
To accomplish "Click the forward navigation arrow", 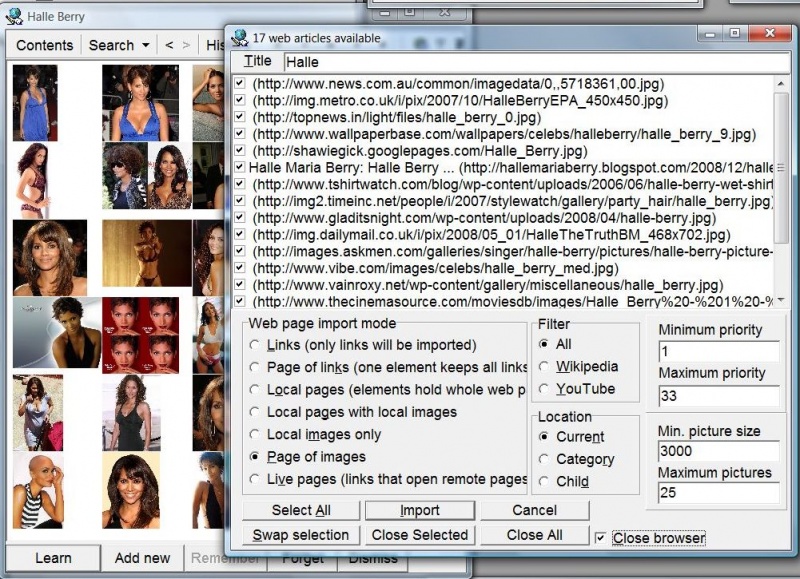I will click(189, 45).
